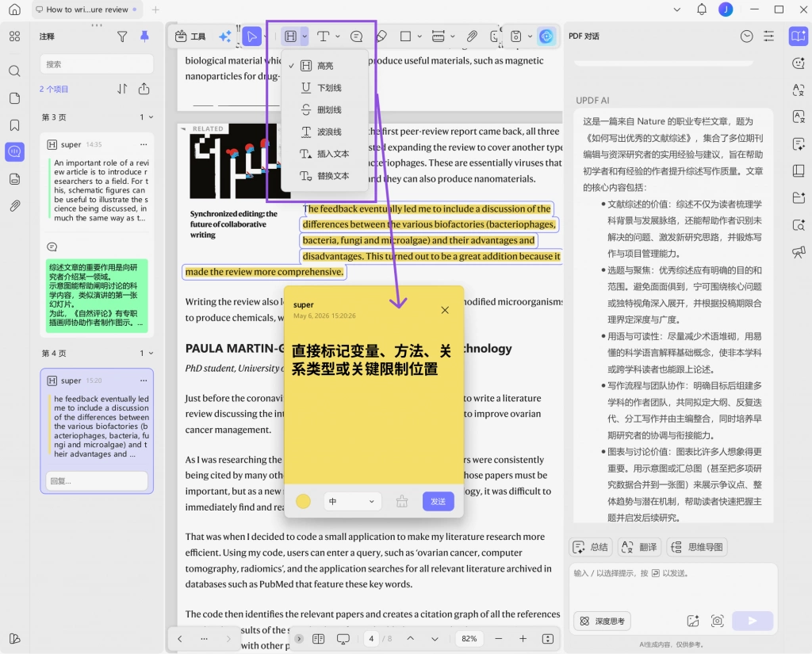Open the presentation slideshow icon

343,638
